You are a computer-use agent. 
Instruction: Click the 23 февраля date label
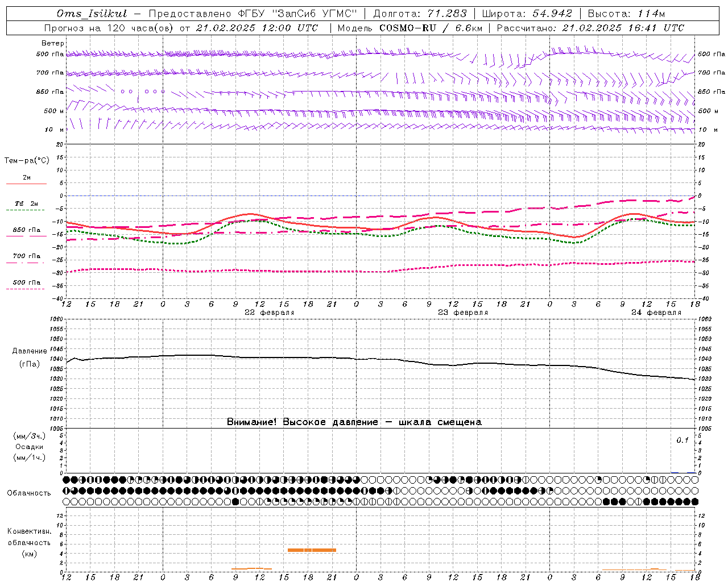click(x=463, y=313)
